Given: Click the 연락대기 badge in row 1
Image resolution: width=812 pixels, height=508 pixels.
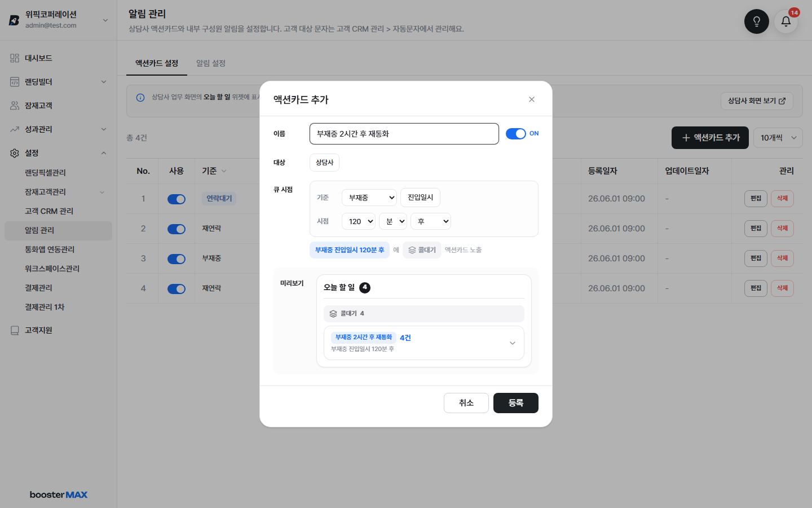Looking at the screenshot, I should (219, 199).
